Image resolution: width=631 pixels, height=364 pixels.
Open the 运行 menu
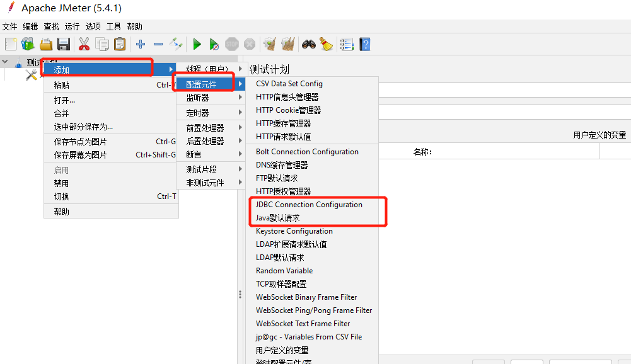pos(72,26)
